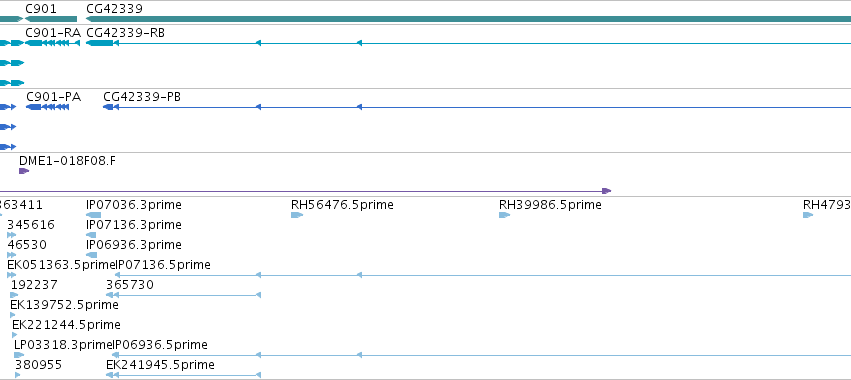Screen dimensions: 851x380
Task: Click the C901-PA protein feature
Action: coord(48,107)
